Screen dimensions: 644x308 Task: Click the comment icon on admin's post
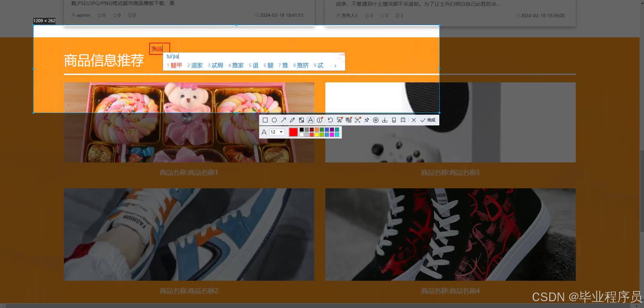[130, 15]
